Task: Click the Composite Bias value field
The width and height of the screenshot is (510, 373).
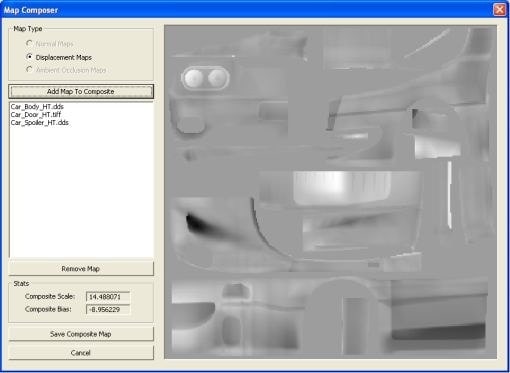Action: (108, 309)
